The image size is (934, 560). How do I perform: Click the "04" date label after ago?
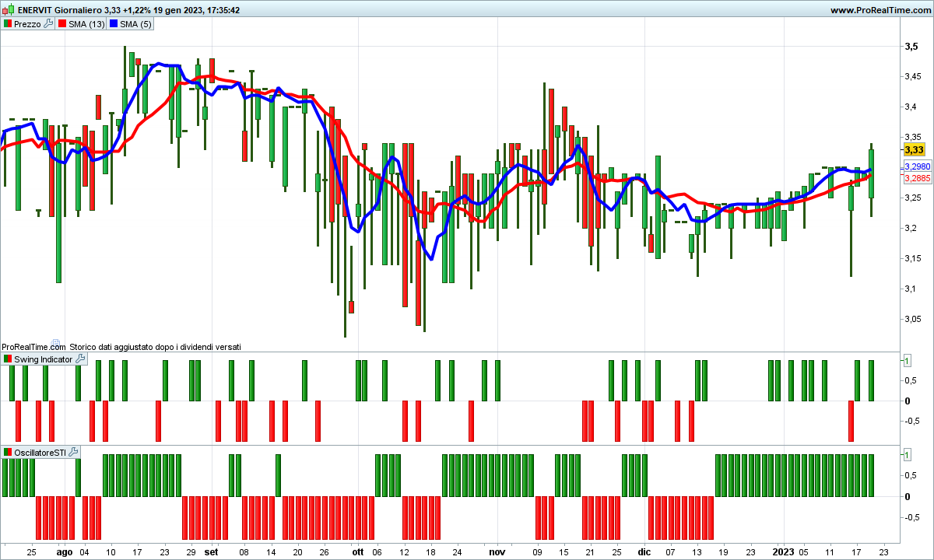coord(84,552)
